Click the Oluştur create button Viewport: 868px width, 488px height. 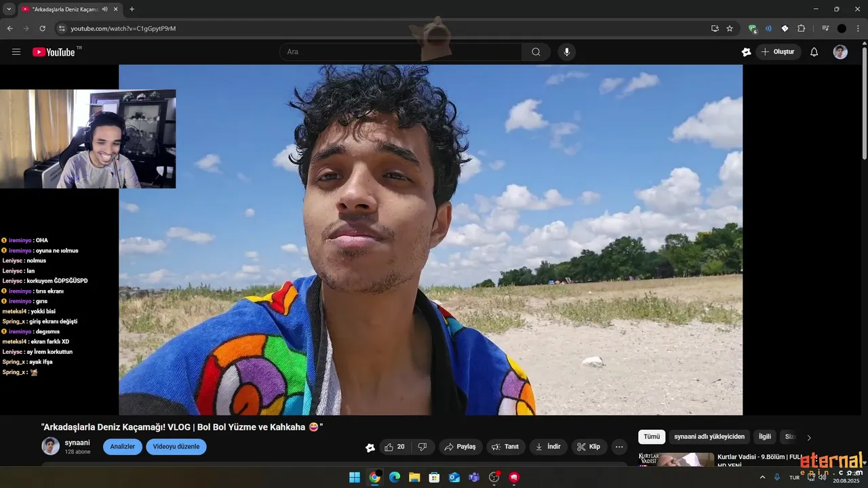coord(778,52)
